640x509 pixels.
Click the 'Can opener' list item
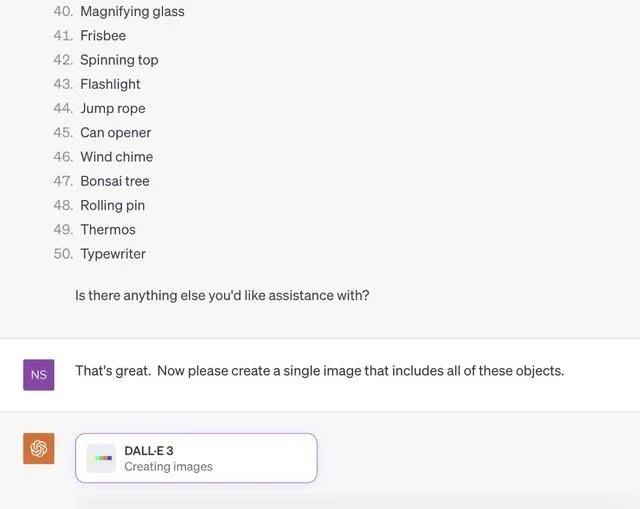pos(116,132)
